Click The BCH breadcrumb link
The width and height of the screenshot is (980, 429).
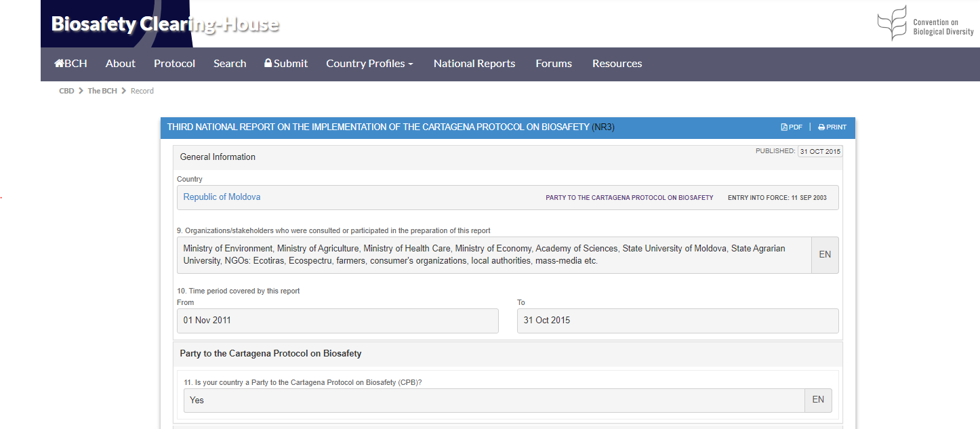pos(102,91)
